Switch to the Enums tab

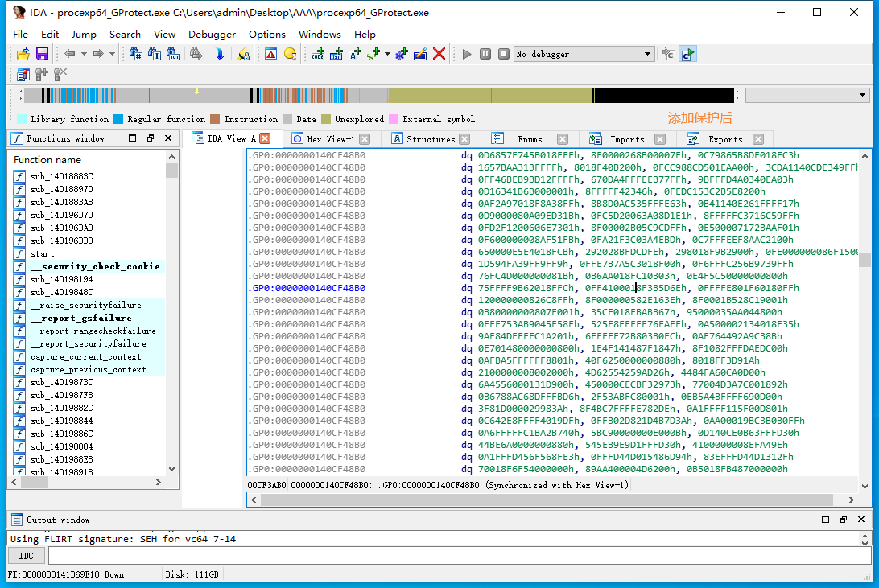pyautogui.click(x=530, y=139)
